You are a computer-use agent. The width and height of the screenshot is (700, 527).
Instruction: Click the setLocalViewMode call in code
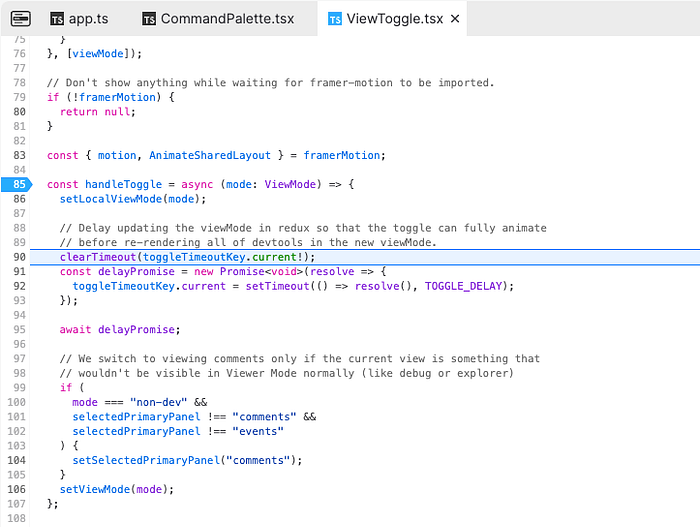pyautogui.click(x=110, y=199)
